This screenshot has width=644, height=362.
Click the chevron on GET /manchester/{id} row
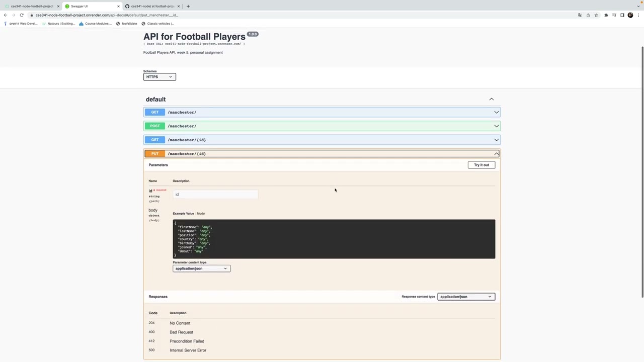click(x=497, y=140)
